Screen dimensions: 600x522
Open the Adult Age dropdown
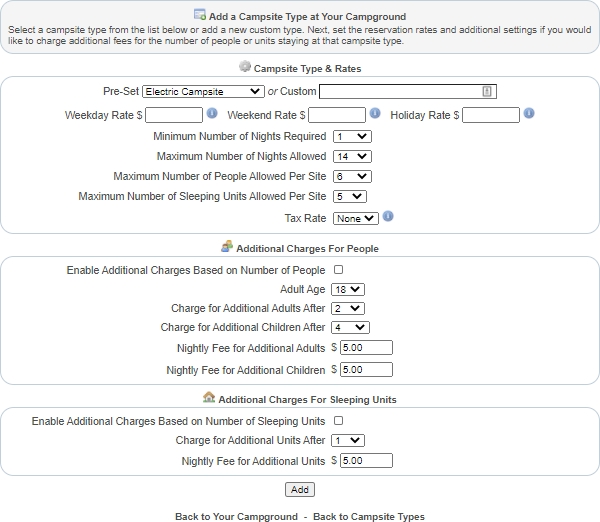(x=349, y=290)
